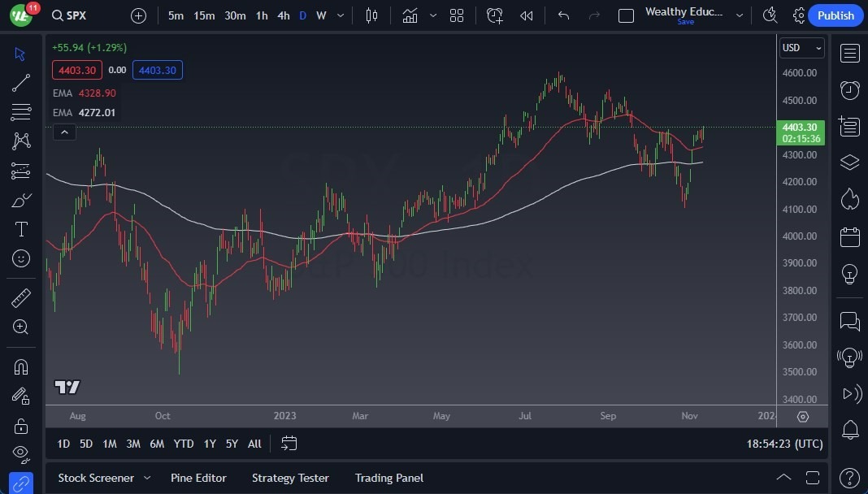Select the measure ruler tool

20,298
